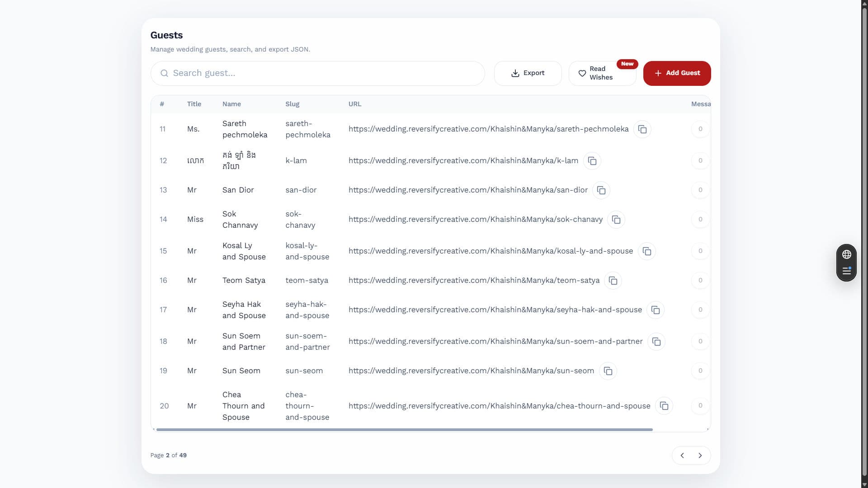
Task: Click the search magnifier icon
Action: (x=164, y=73)
